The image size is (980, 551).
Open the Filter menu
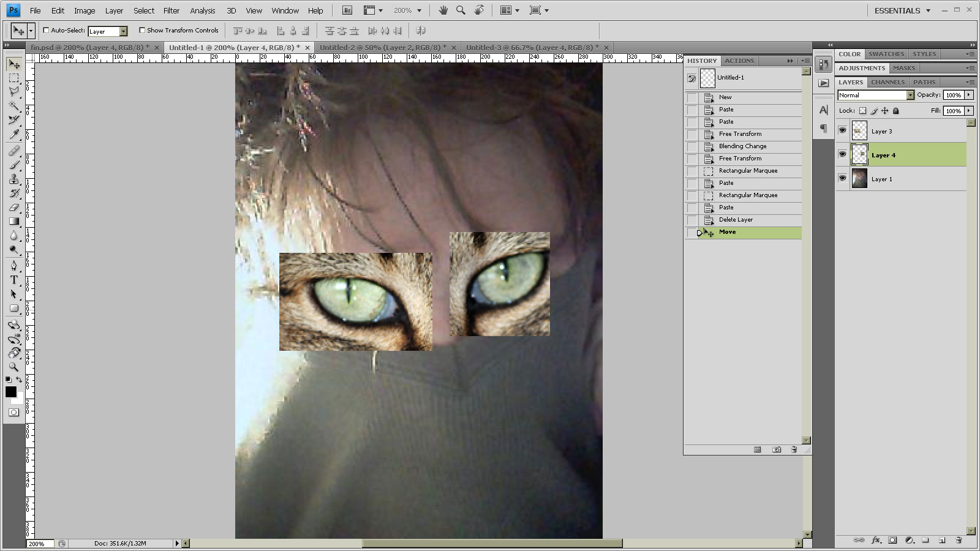pos(171,10)
